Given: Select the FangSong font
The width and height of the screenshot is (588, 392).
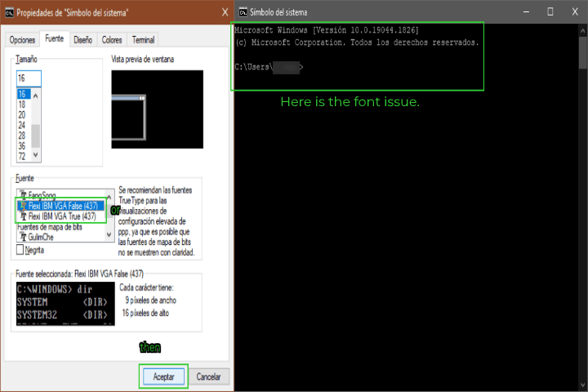Looking at the screenshot, I should (42, 194).
